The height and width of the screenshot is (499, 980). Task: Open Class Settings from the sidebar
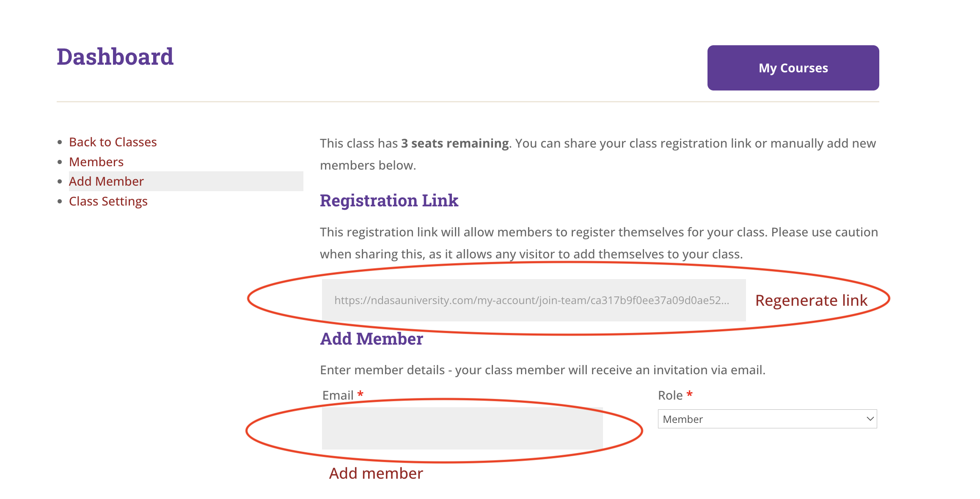(108, 201)
